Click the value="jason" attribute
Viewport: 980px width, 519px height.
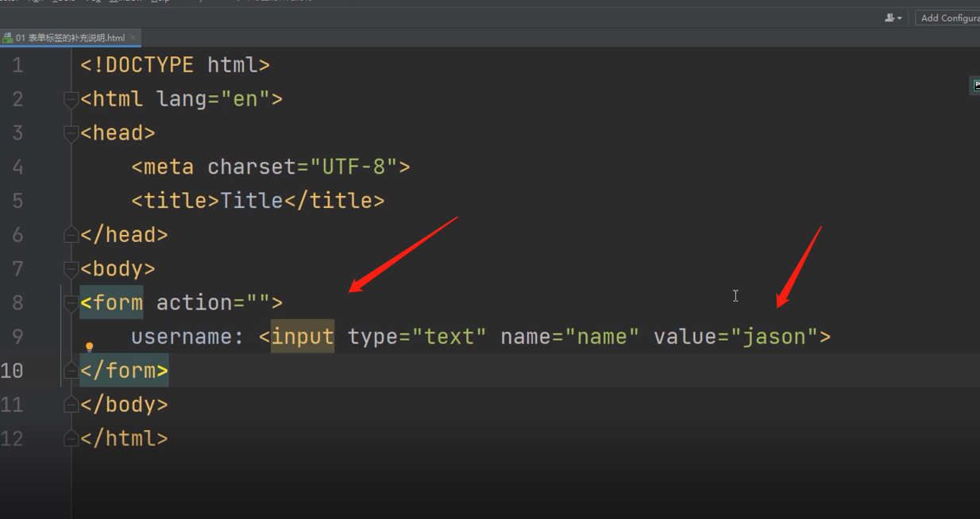pos(735,336)
